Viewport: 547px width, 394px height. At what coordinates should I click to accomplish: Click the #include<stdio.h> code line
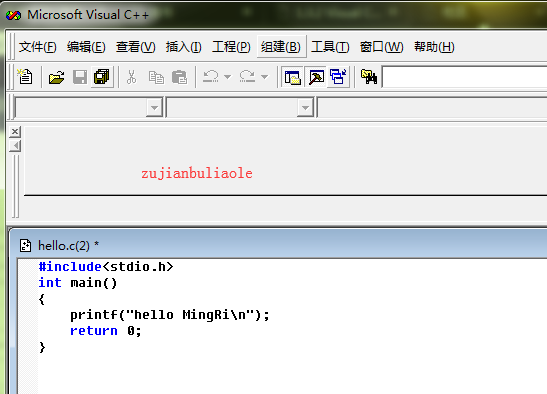click(106, 267)
